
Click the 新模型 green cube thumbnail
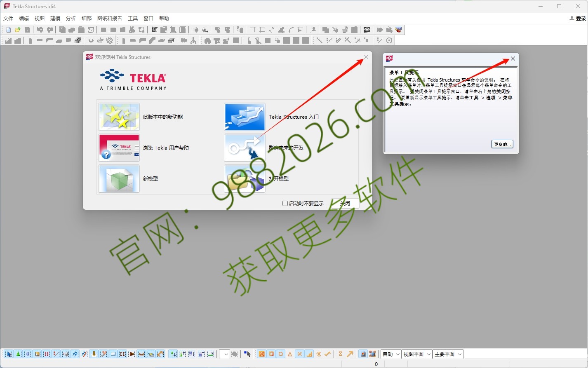click(x=119, y=178)
